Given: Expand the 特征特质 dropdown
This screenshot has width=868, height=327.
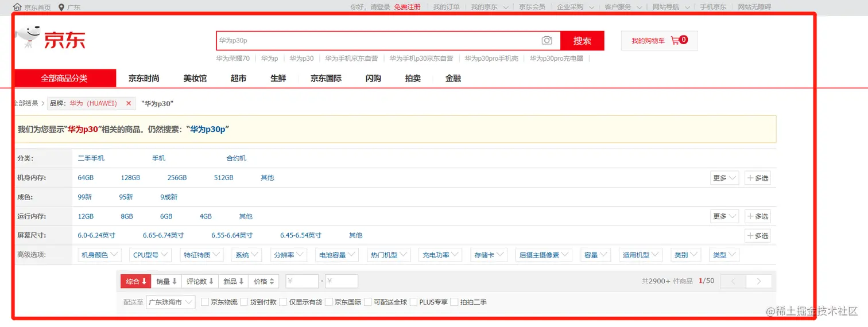Looking at the screenshot, I should pos(200,255).
